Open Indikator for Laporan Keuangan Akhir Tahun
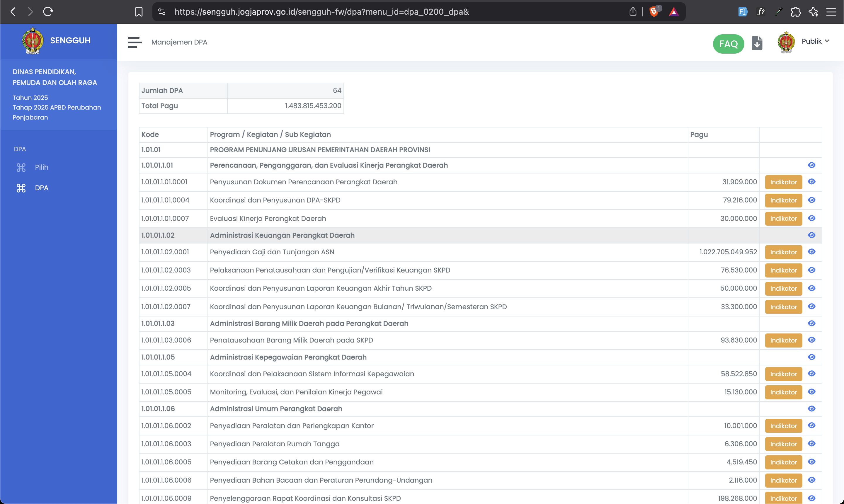 pyautogui.click(x=783, y=289)
